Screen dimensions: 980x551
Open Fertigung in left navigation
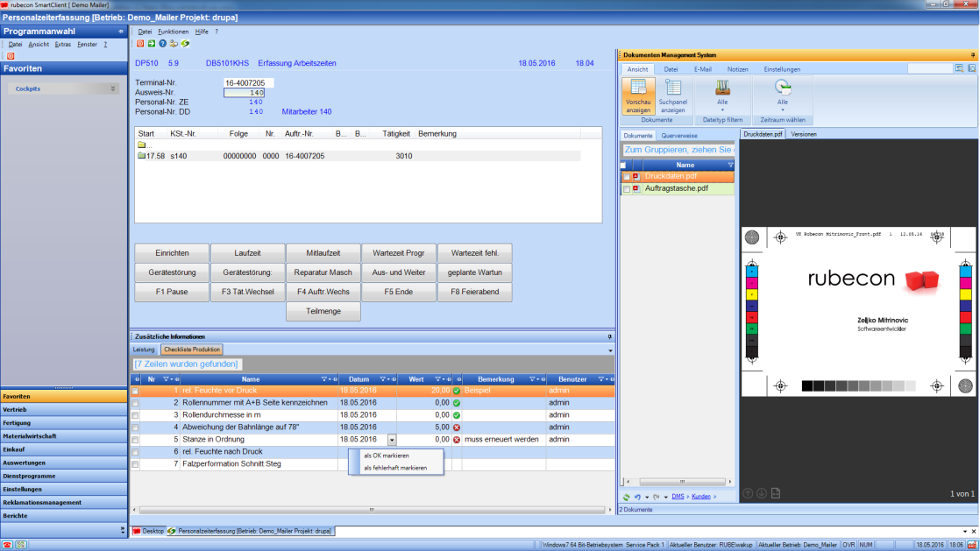click(x=64, y=423)
